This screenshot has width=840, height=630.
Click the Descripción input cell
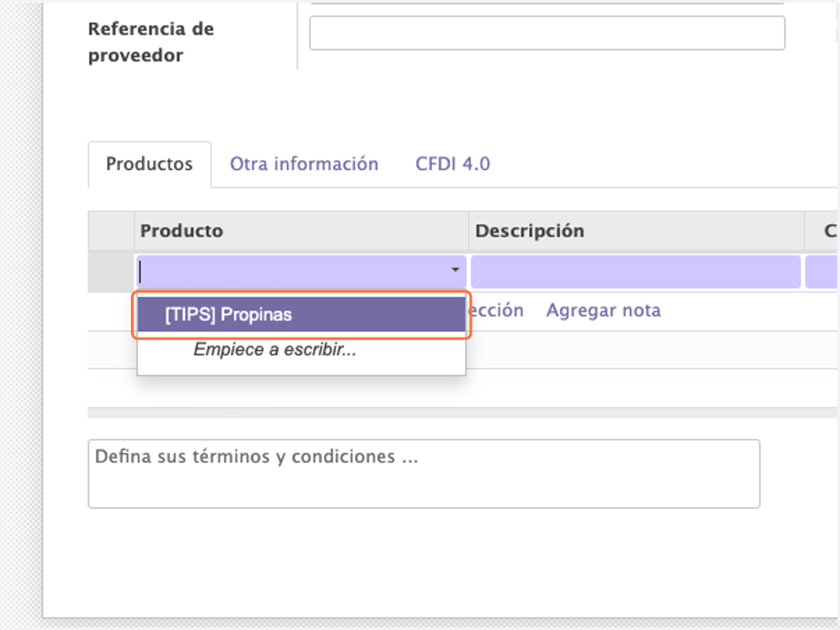pyautogui.click(x=636, y=272)
